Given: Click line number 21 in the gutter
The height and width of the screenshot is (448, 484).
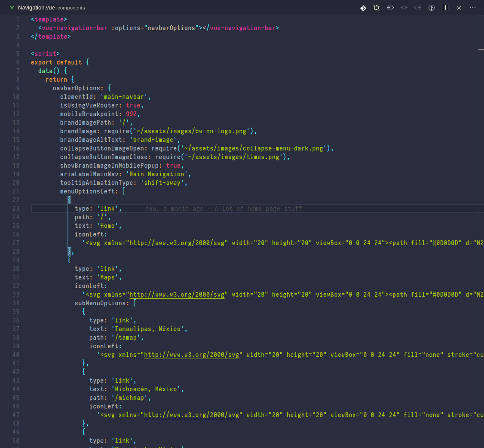Looking at the screenshot, I should click(x=16, y=191).
